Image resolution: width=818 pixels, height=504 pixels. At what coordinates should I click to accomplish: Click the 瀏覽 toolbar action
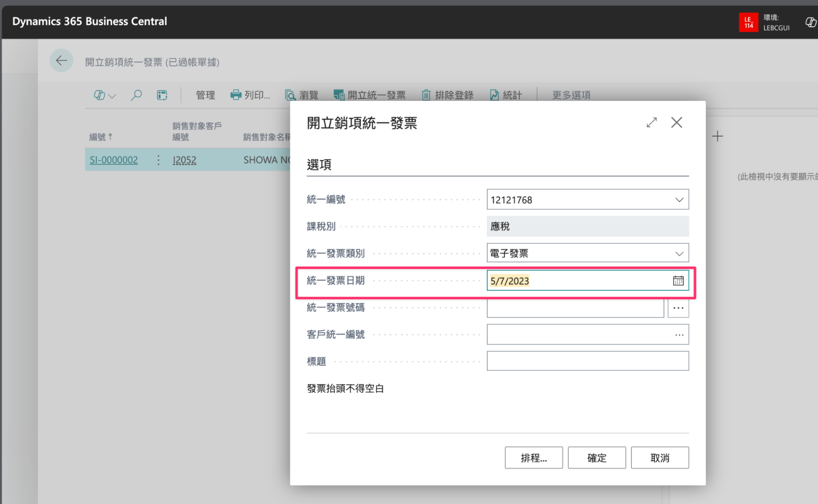(302, 95)
